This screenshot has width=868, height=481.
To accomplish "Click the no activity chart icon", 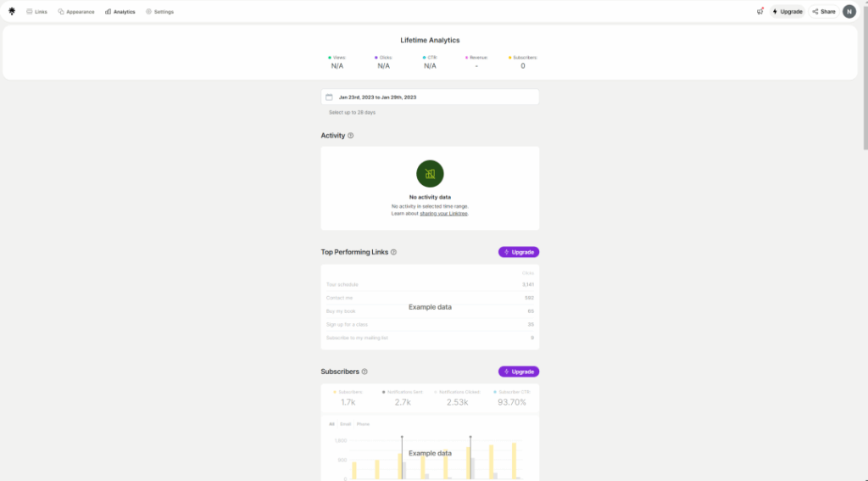I will (430, 174).
